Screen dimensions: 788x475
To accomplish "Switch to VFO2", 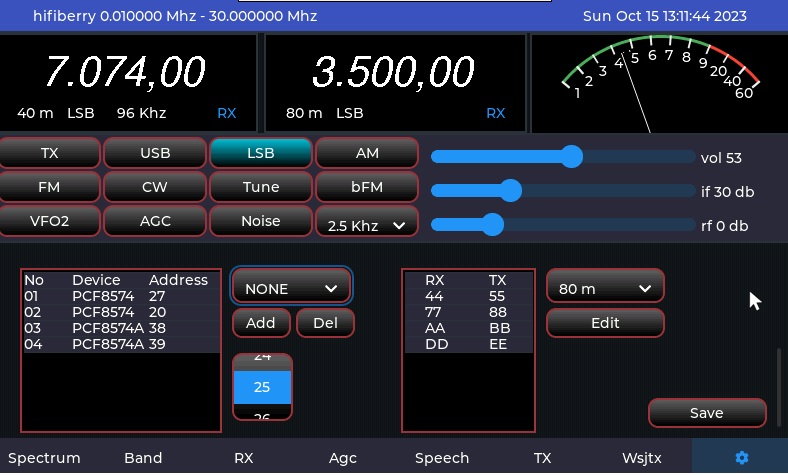I will (49, 221).
